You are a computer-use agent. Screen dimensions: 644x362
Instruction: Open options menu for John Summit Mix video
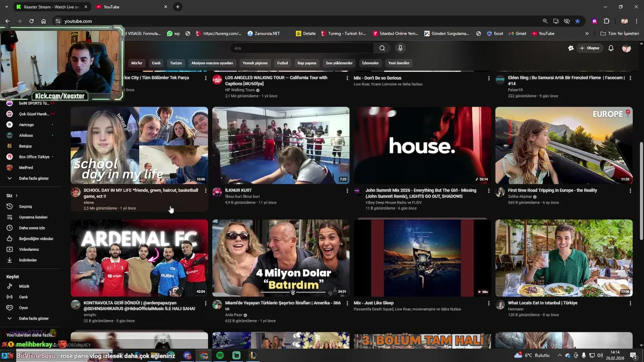click(489, 191)
